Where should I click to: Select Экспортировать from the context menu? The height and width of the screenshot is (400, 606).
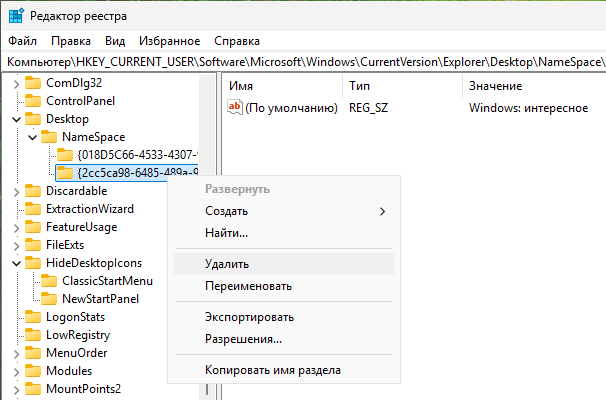click(249, 317)
